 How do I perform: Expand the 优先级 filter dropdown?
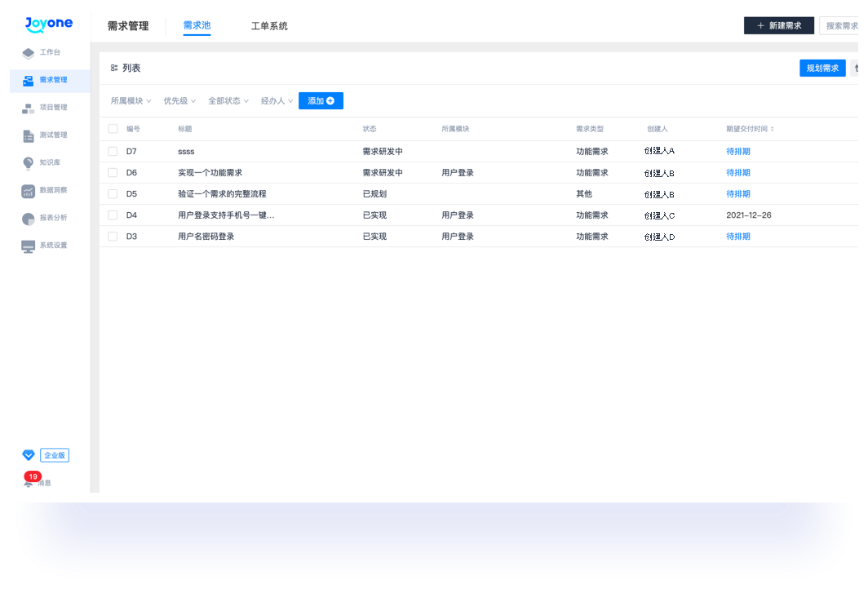coord(179,101)
